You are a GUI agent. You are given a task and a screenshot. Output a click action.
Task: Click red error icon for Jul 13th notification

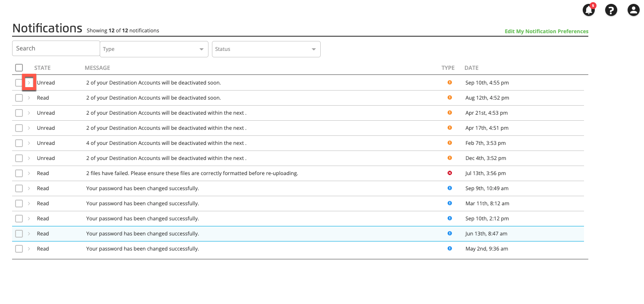point(450,173)
